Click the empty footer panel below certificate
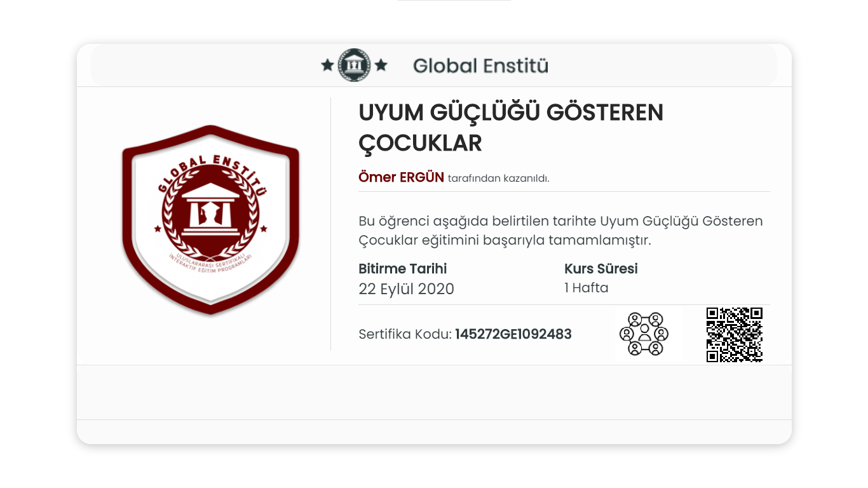 point(434,393)
